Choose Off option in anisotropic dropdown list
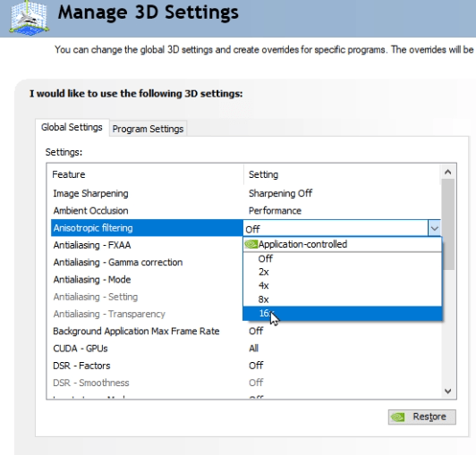Image resolution: width=476 pixels, height=455 pixels. tap(343, 258)
